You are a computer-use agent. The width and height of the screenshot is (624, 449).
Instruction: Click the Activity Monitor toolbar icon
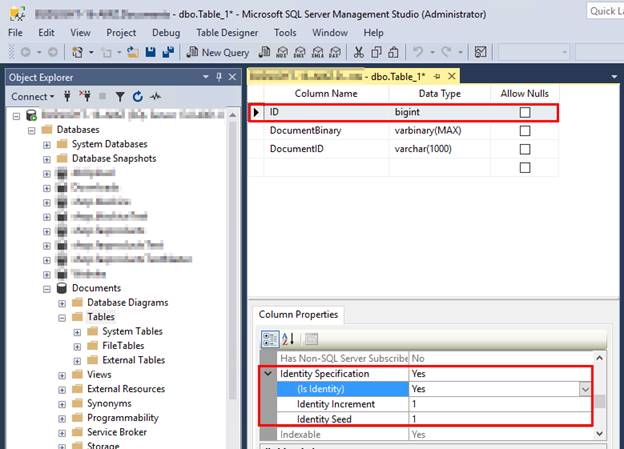tap(480, 52)
